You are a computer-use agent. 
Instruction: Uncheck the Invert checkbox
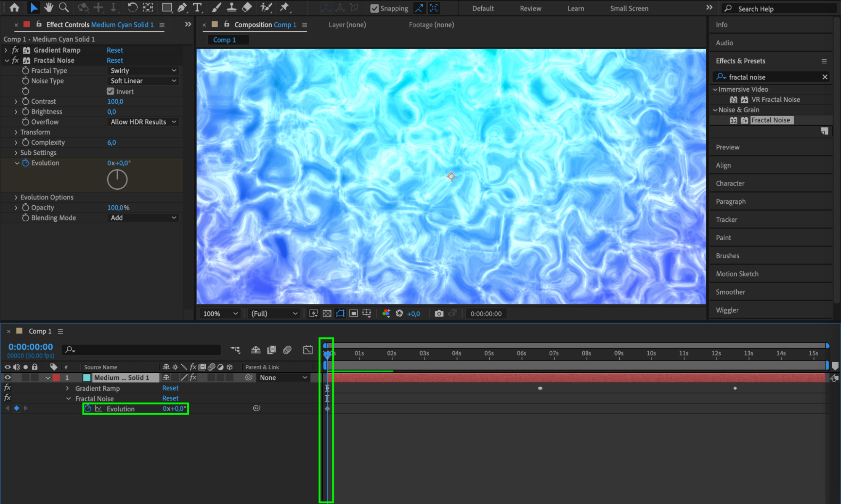click(111, 91)
